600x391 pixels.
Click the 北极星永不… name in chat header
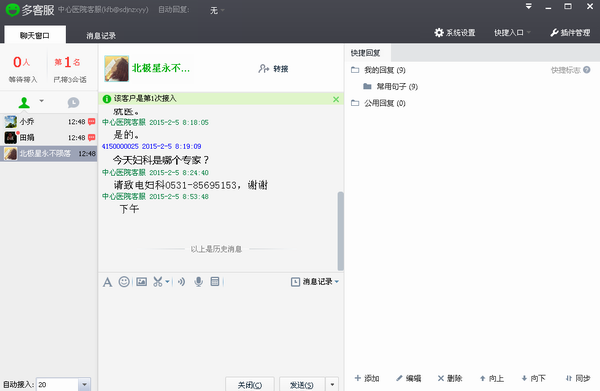pyautogui.click(x=161, y=68)
